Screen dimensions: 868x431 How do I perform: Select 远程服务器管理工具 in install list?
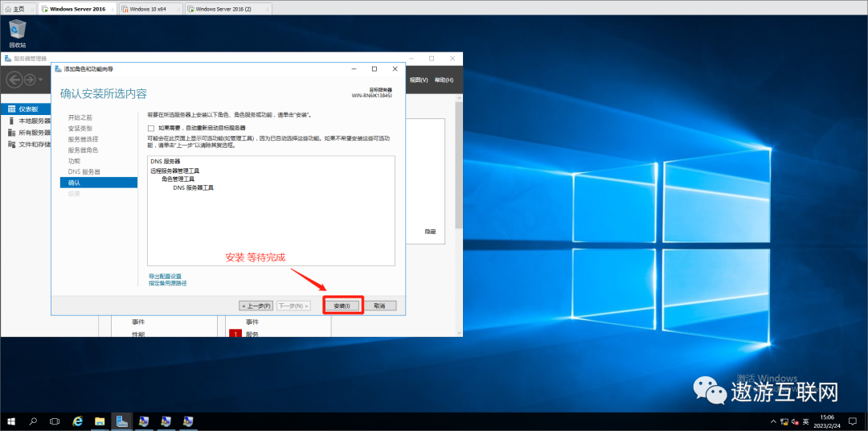(175, 170)
